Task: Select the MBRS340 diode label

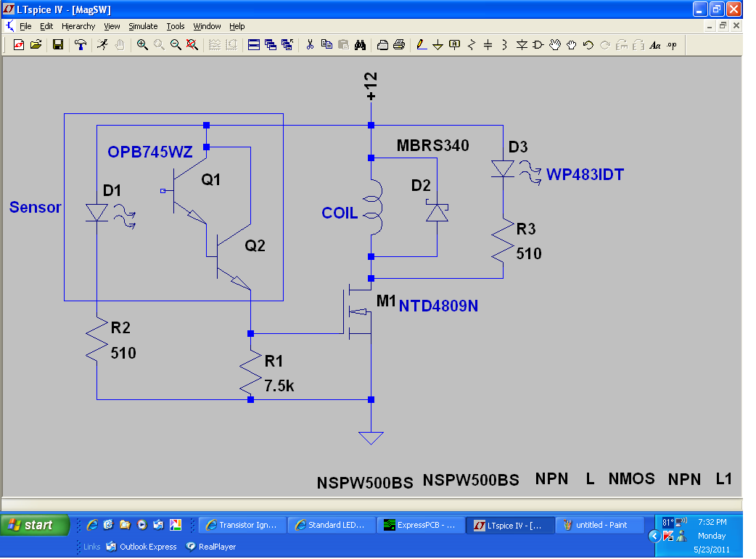Action: (432, 145)
